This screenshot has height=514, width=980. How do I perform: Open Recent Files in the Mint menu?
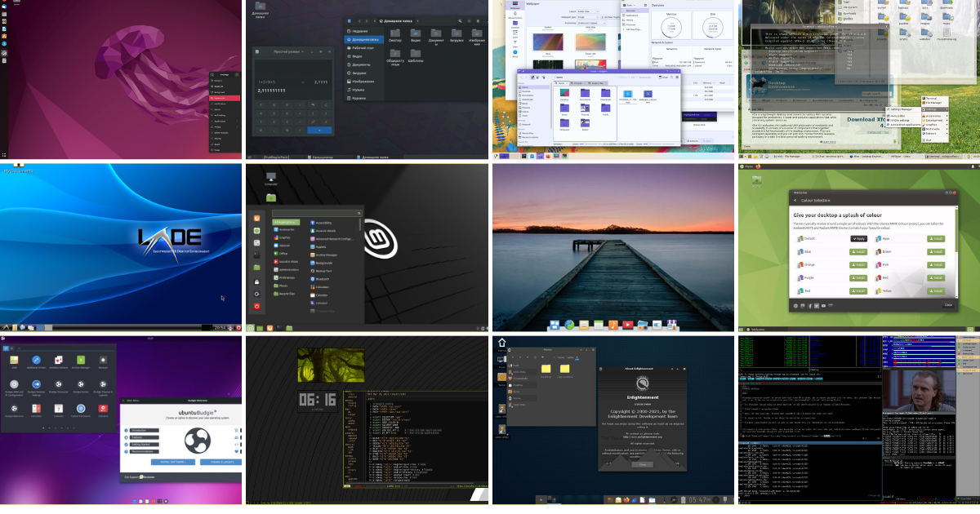pos(285,294)
